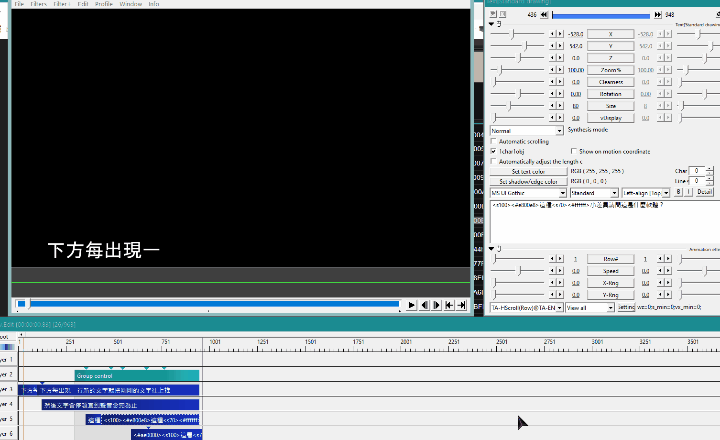
Task: Jump to object end frame 948
Action: [658, 15]
